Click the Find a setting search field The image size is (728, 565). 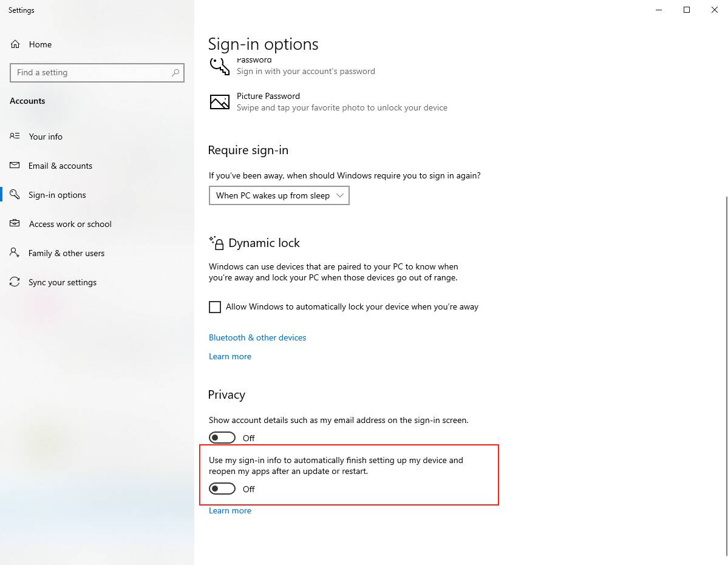point(91,73)
